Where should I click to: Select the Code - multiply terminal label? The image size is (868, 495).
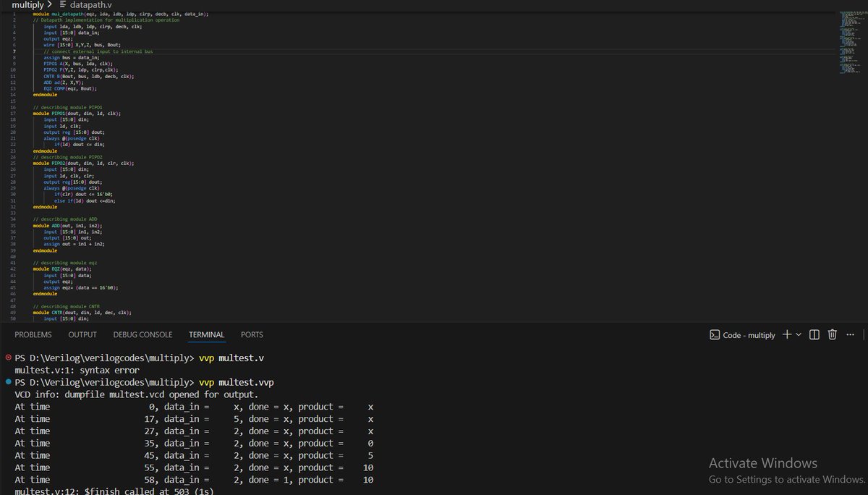click(749, 335)
